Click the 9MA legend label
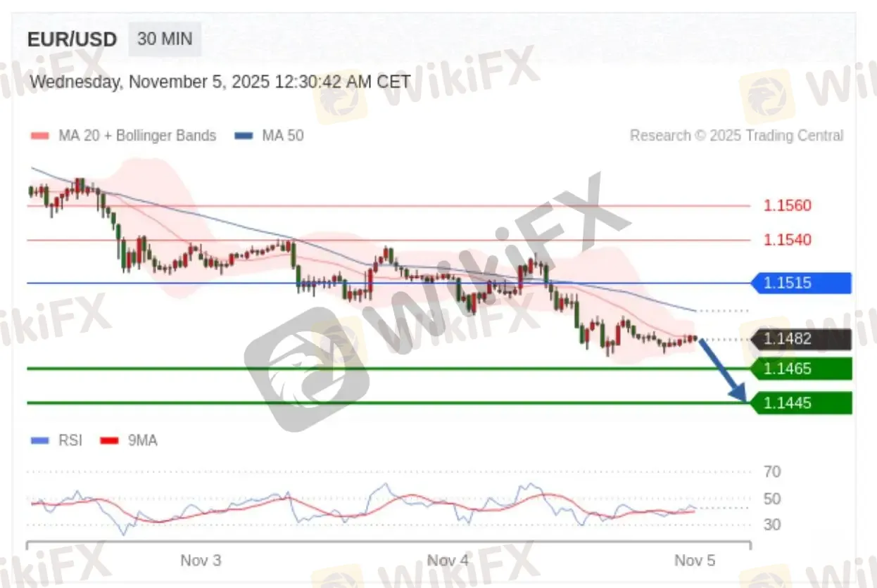 (143, 441)
